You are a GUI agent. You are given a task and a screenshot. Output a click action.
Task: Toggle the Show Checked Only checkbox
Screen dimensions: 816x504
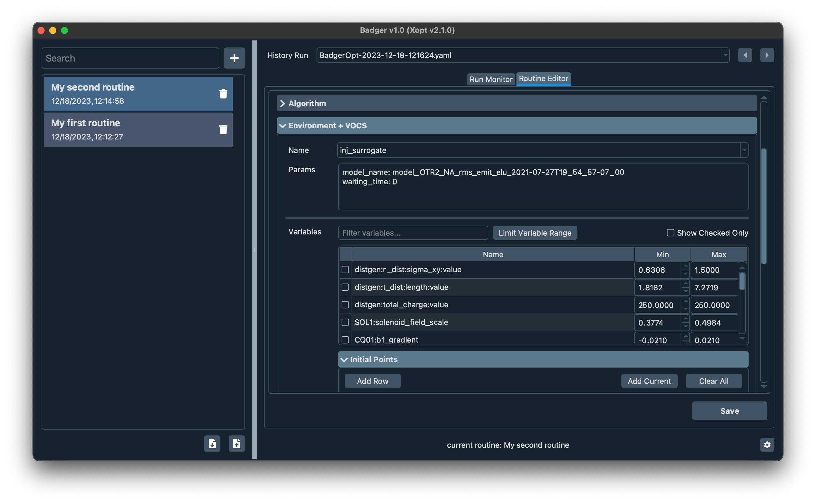pyautogui.click(x=670, y=232)
